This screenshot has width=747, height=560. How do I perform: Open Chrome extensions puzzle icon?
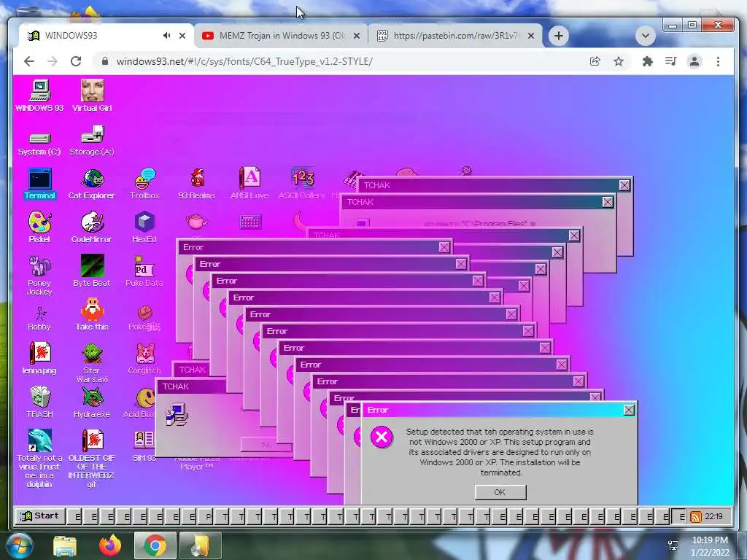(648, 61)
